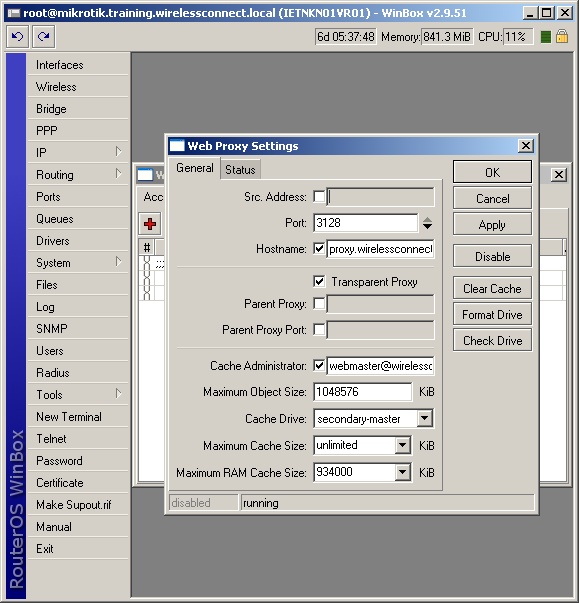Click Make Supout.rif
The image size is (579, 603).
pyautogui.click(x=78, y=505)
